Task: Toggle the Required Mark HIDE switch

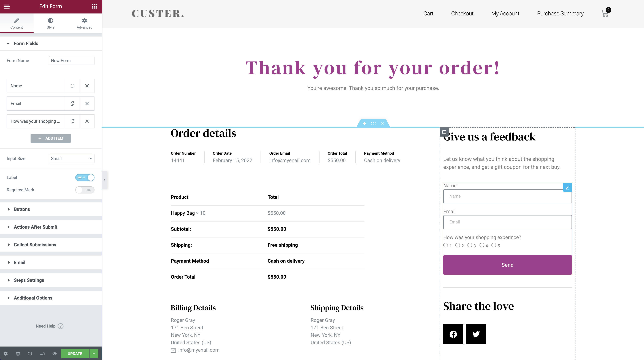Action: point(85,190)
